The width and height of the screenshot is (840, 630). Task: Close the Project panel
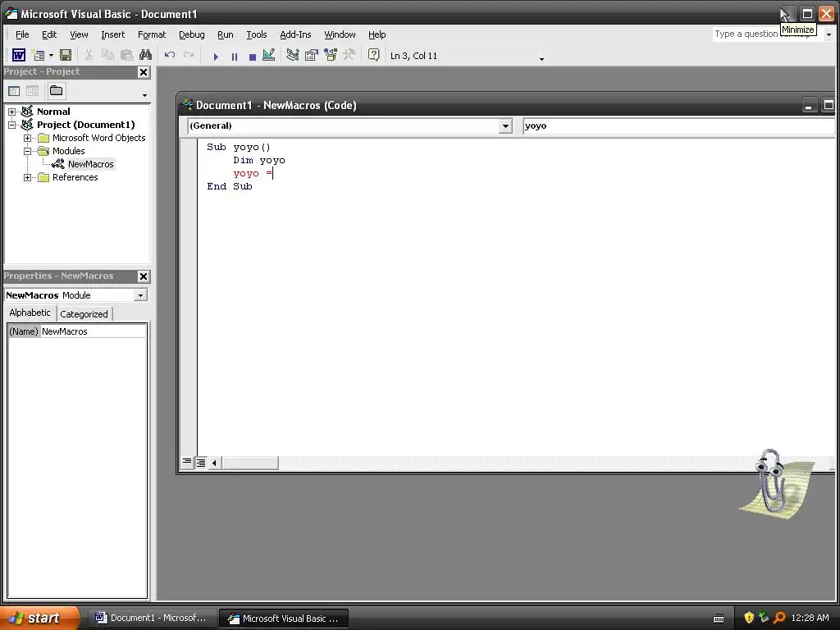coord(144,72)
